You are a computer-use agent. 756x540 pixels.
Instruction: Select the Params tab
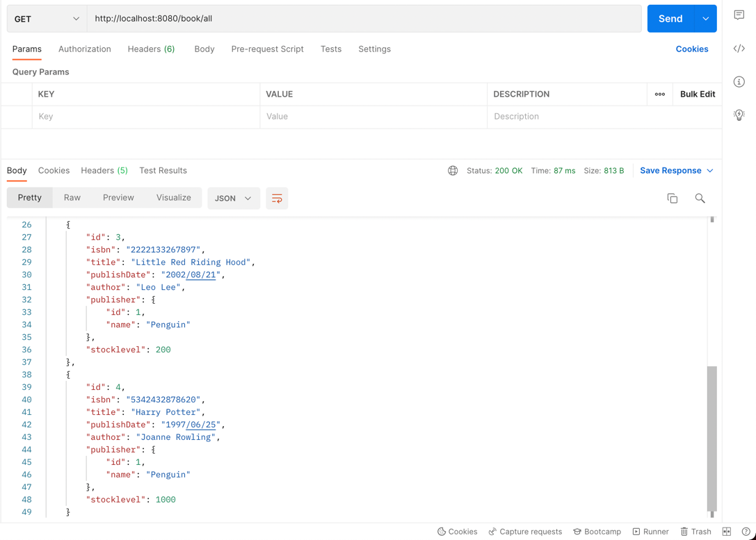26,49
